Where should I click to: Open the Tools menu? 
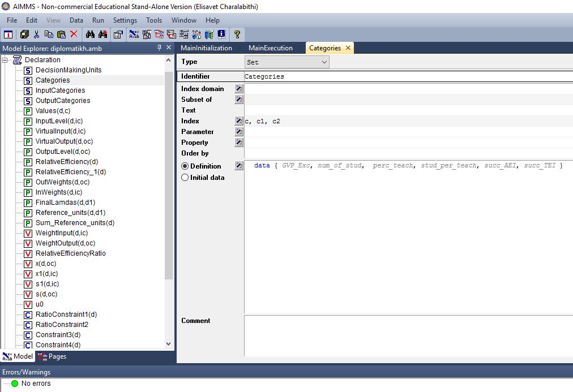154,20
